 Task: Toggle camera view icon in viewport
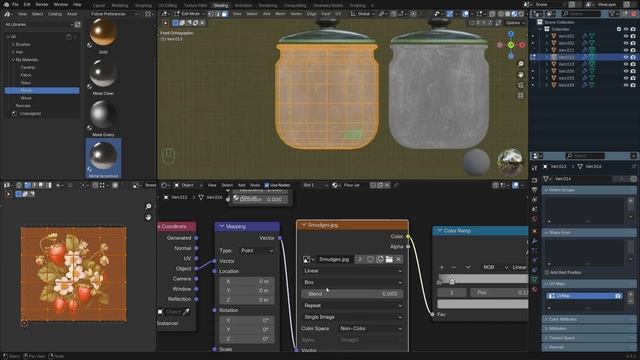coord(520,85)
